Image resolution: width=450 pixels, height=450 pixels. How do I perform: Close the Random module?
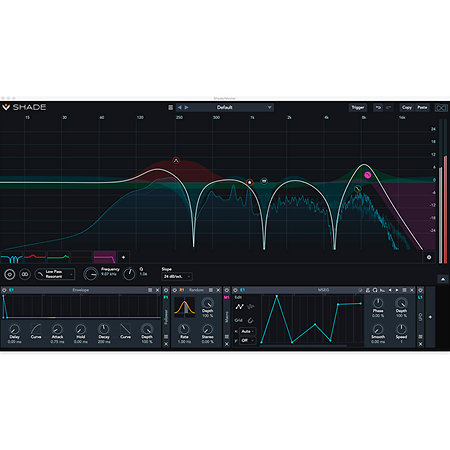[218, 290]
